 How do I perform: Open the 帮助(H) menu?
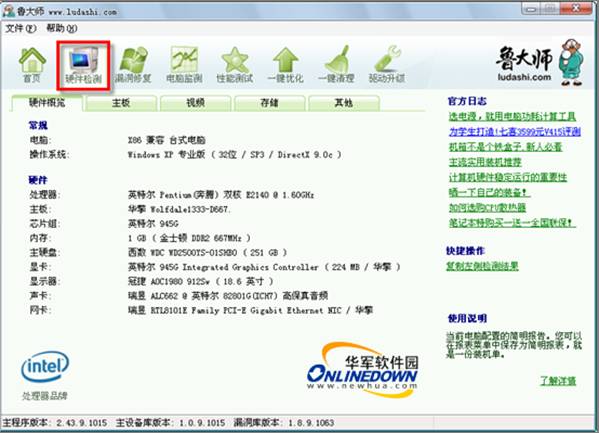pyautogui.click(x=62, y=28)
